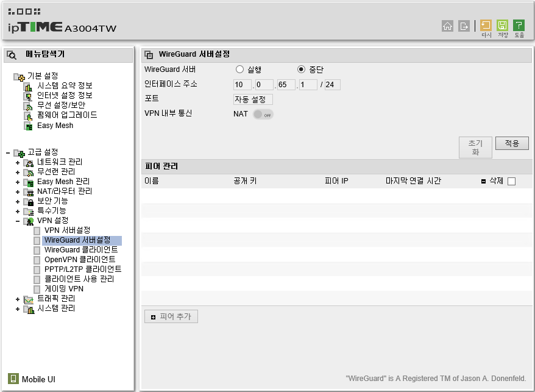The height and width of the screenshot is (392, 535).
Task: Collapse the 고급 설정 tree node
Action: click(x=7, y=153)
